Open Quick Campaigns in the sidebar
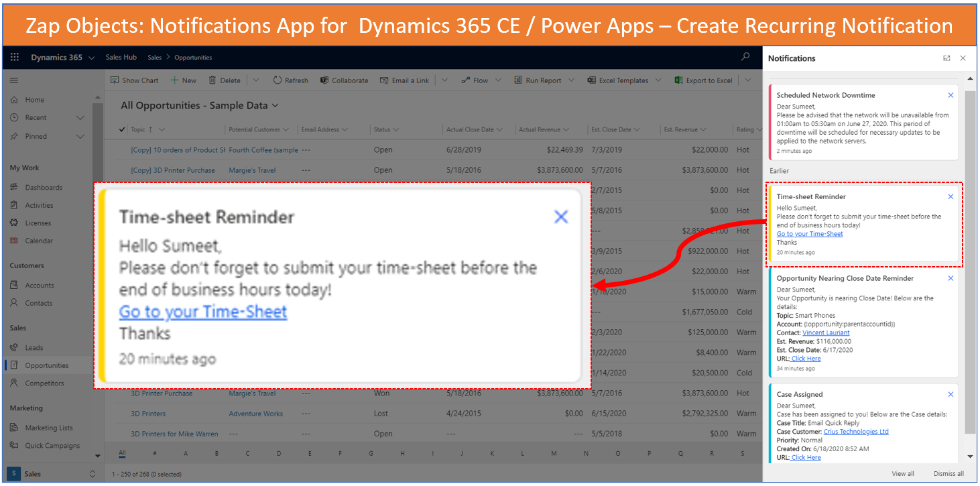 pos(52,446)
